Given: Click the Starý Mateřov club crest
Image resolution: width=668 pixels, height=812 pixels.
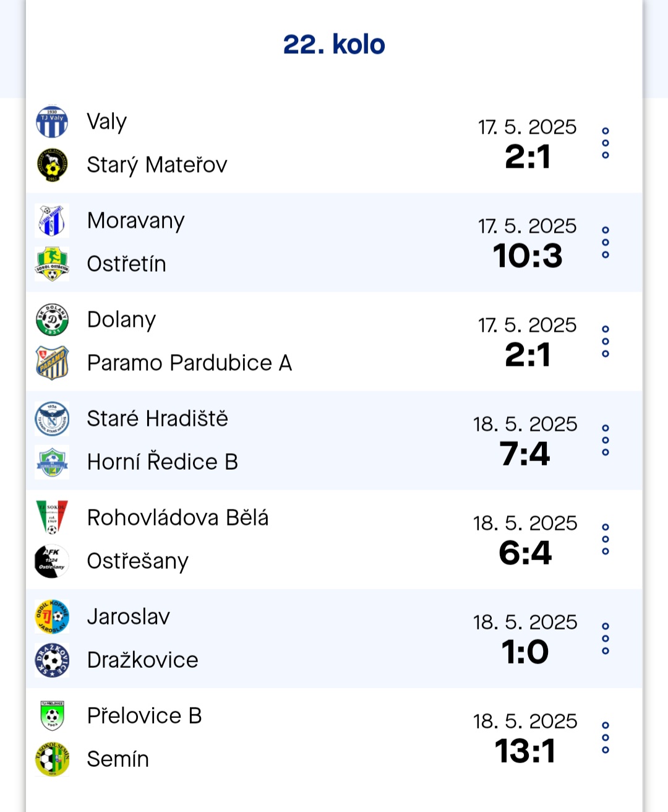Looking at the screenshot, I should point(52,165).
